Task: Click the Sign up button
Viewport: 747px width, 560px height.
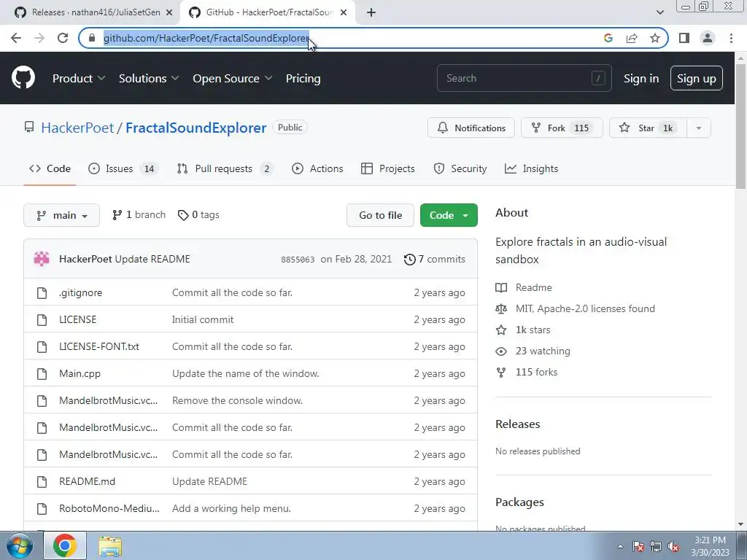Action: click(697, 78)
